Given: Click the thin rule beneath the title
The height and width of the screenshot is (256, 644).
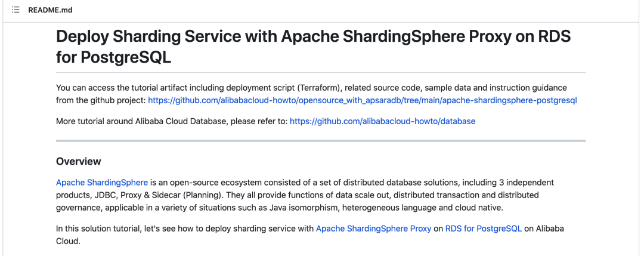Looking at the screenshot, I should tap(321, 72).
